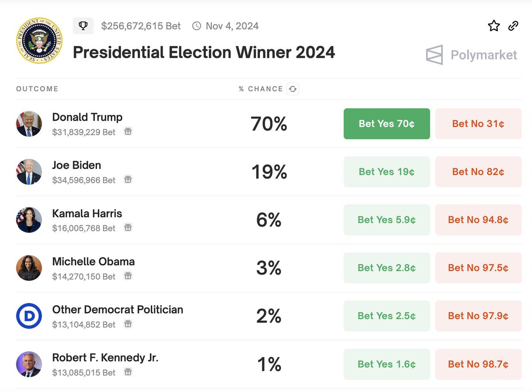This screenshot has width=532, height=392.
Task: Click the gift icon beside Donald Trump's bet amount
Action: pyautogui.click(x=128, y=132)
